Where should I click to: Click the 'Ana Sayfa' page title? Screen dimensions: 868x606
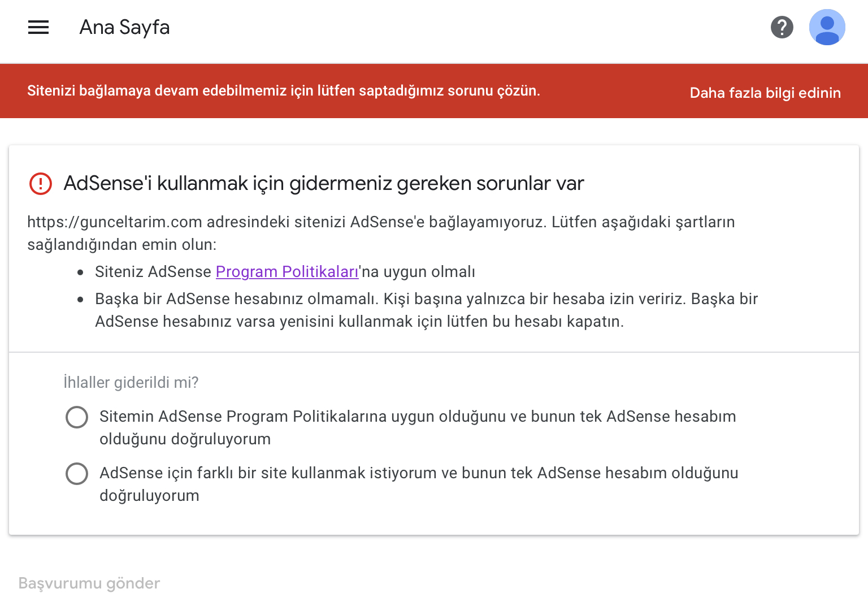124,27
